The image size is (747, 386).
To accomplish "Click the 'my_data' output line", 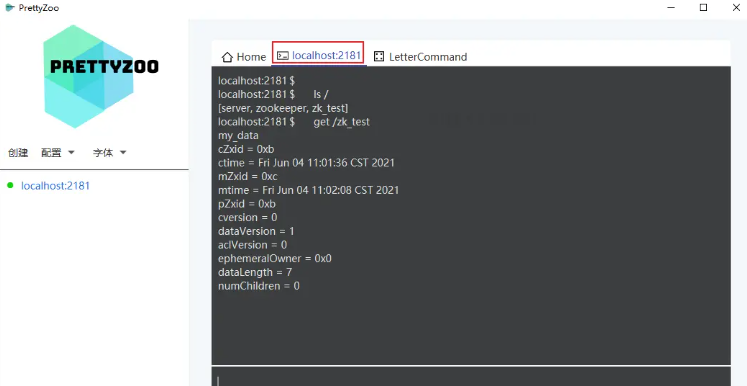I will (238, 135).
